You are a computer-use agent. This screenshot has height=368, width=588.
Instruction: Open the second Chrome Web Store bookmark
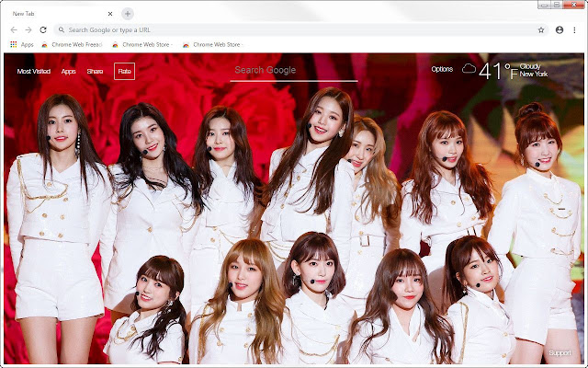(142, 45)
